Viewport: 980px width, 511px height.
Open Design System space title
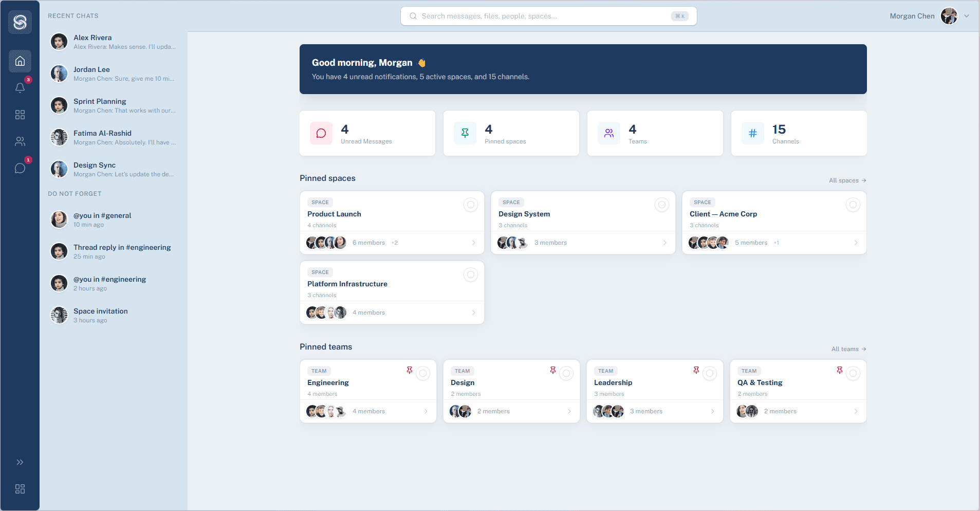click(x=524, y=214)
